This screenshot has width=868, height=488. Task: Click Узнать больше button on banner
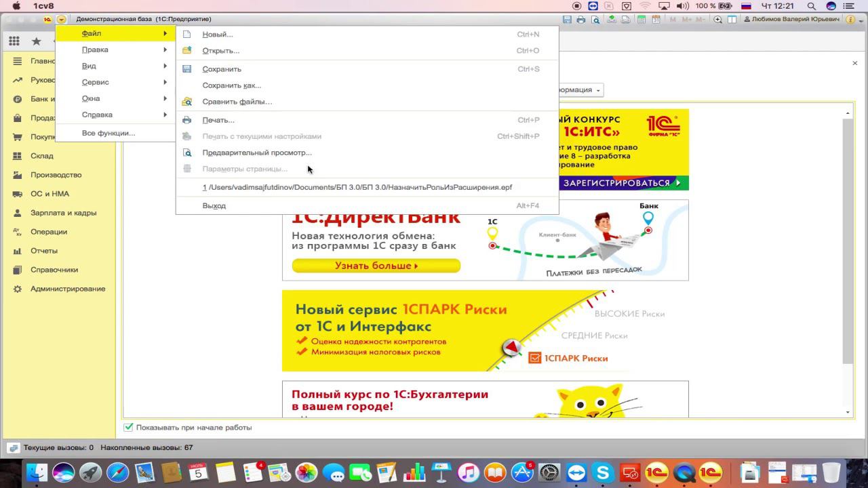[x=376, y=266]
